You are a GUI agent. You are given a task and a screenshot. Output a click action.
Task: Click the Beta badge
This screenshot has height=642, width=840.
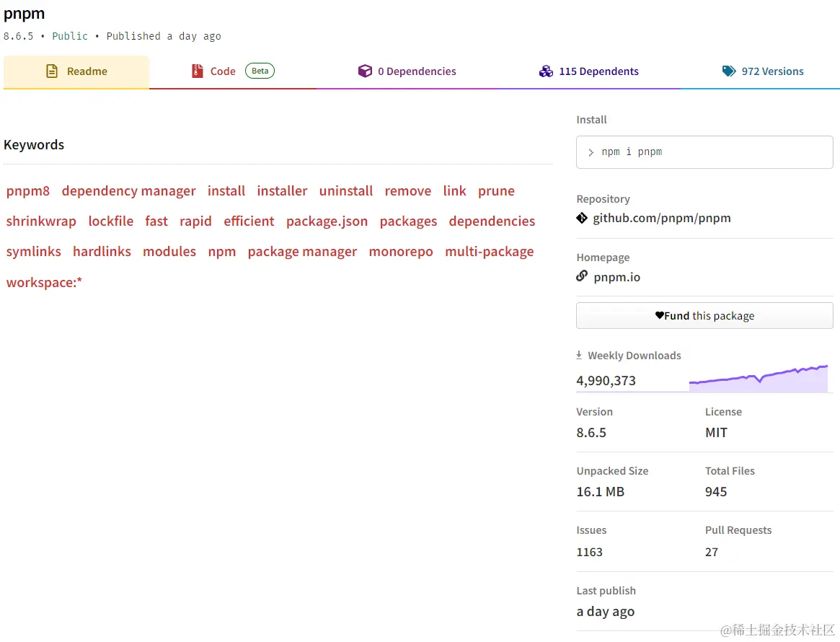(x=260, y=71)
